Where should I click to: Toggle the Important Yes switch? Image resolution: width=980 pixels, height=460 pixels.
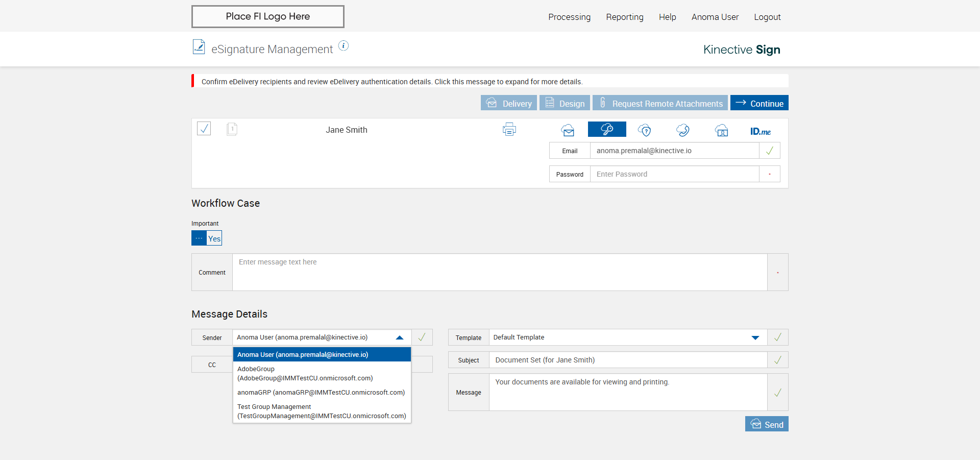pyautogui.click(x=207, y=238)
